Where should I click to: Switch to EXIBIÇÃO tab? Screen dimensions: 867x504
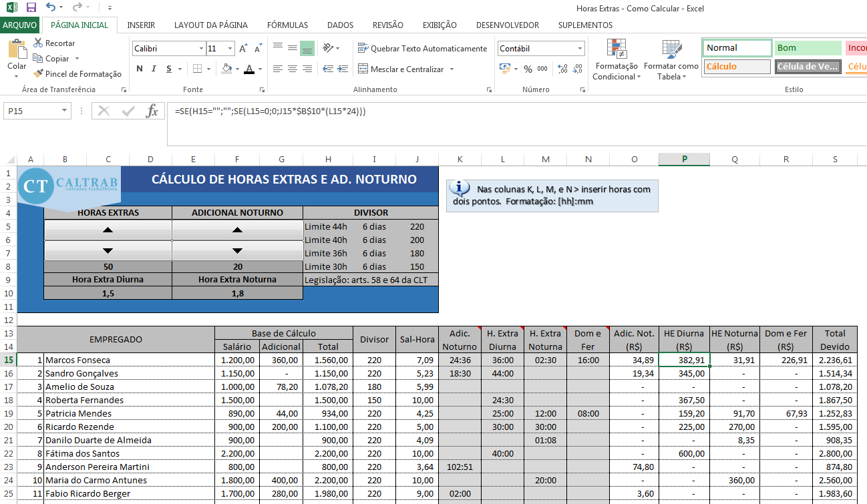click(440, 25)
